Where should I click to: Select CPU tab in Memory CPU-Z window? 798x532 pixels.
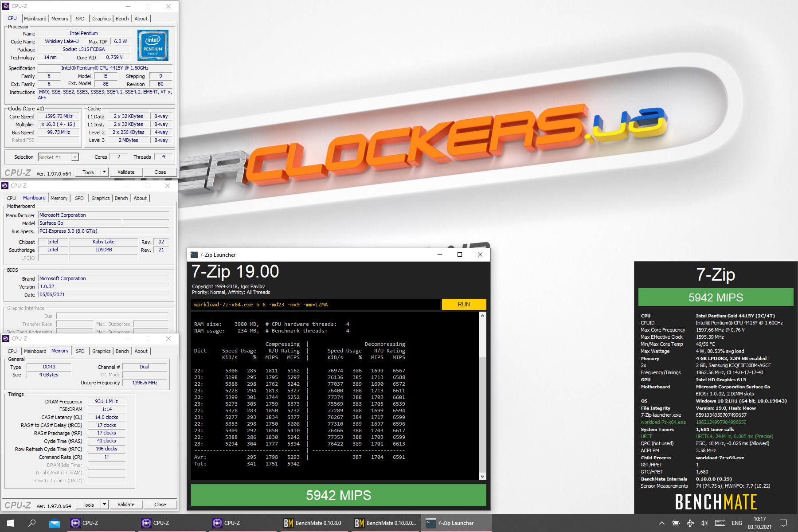click(12, 351)
